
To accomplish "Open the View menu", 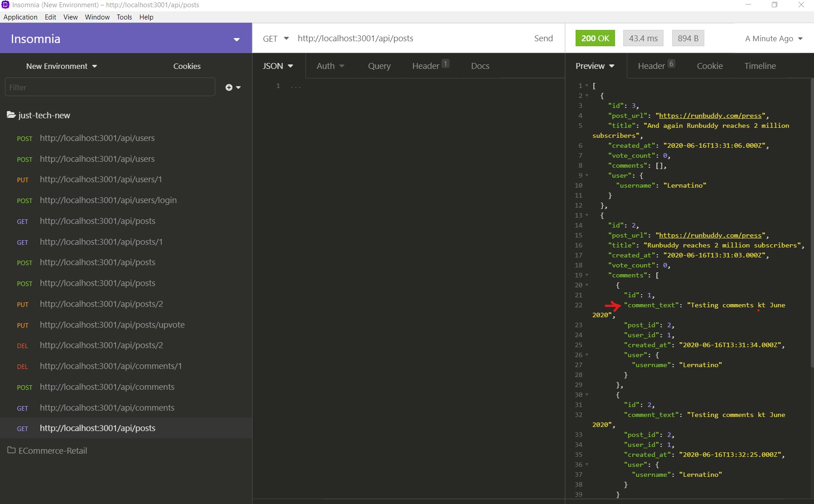I will click(70, 17).
